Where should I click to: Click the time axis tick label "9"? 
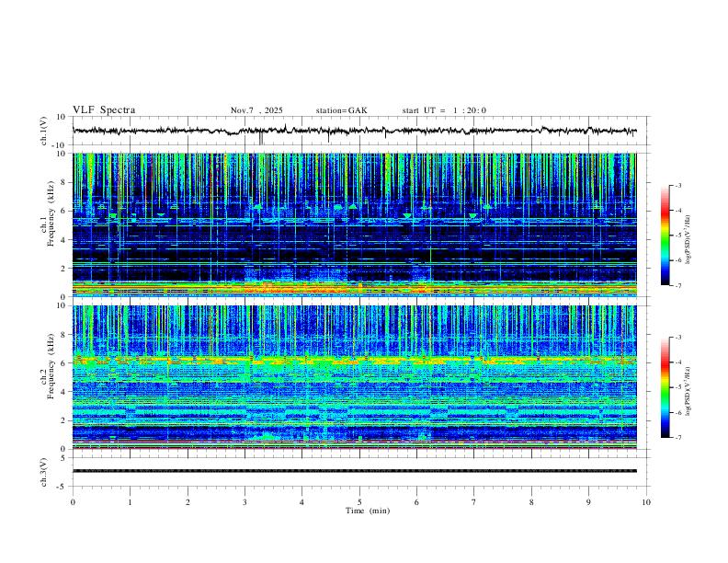(x=588, y=502)
